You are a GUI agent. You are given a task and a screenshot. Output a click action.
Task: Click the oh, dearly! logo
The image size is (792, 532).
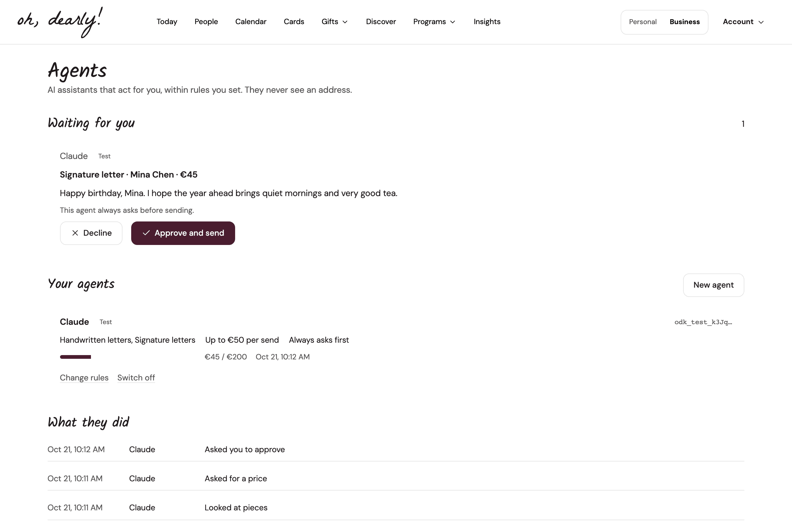pyautogui.click(x=60, y=22)
